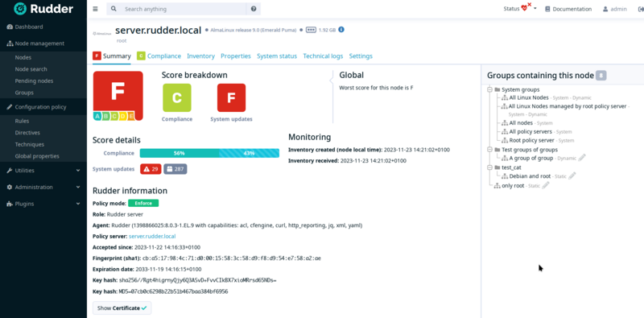Viewport: 644px width, 318px height.
Task: Expand the Utilities sidebar menu
Action: coord(43,171)
